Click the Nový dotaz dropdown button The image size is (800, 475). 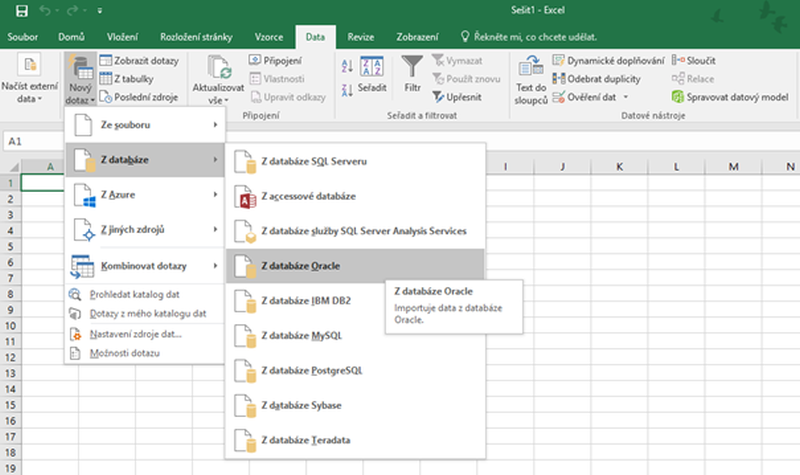click(81, 79)
